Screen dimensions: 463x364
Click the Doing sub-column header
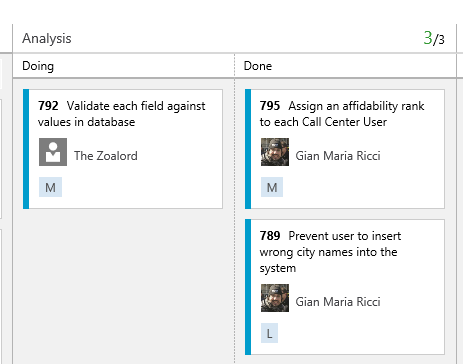[38, 66]
